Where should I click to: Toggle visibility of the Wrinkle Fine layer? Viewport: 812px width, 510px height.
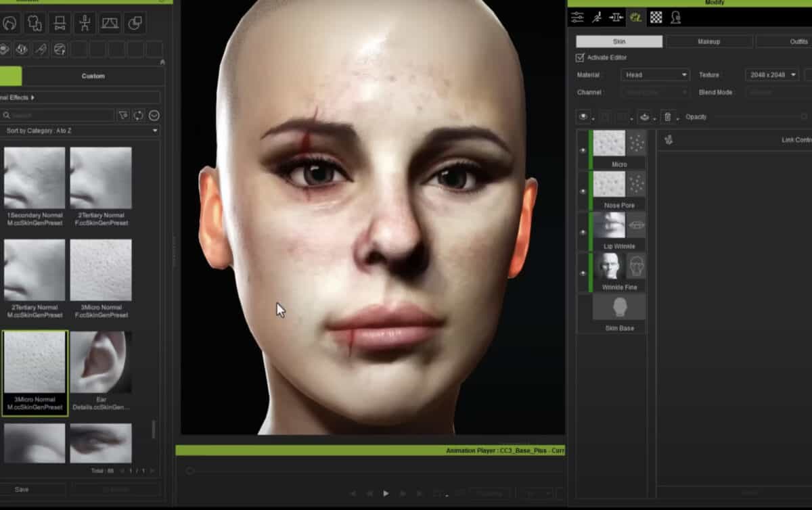click(x=583, y=273)
